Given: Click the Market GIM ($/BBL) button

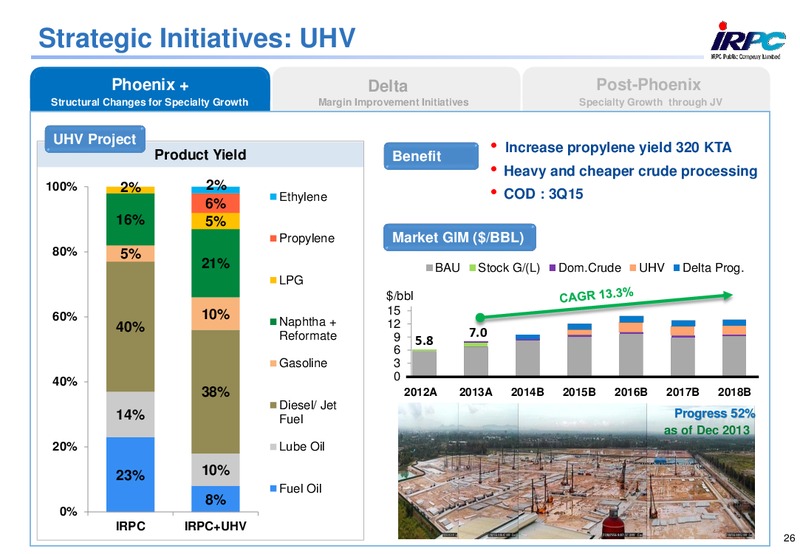Looking at the screenshot, I should (459, 237).
